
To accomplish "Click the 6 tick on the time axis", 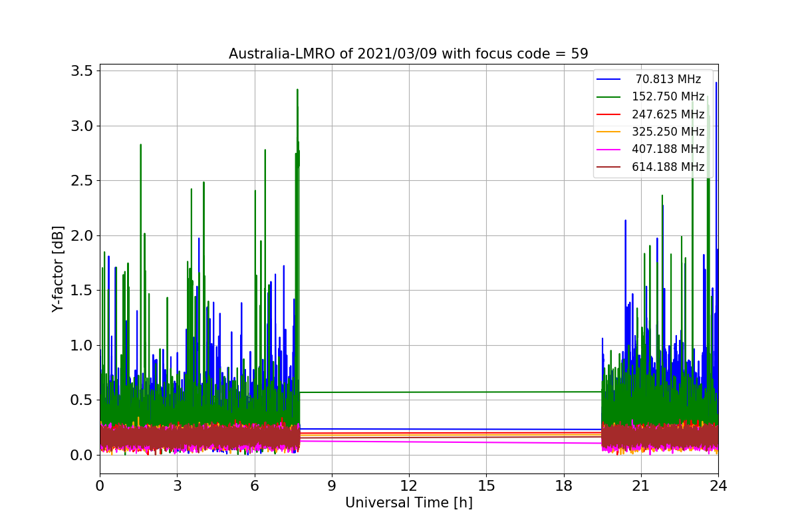I will coord(254,486).
